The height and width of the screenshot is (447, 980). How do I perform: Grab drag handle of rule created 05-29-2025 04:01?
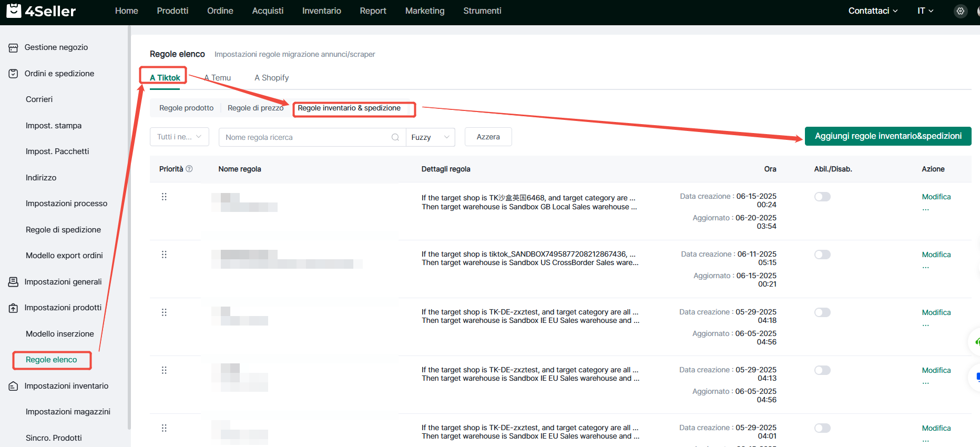click(164, 428)
